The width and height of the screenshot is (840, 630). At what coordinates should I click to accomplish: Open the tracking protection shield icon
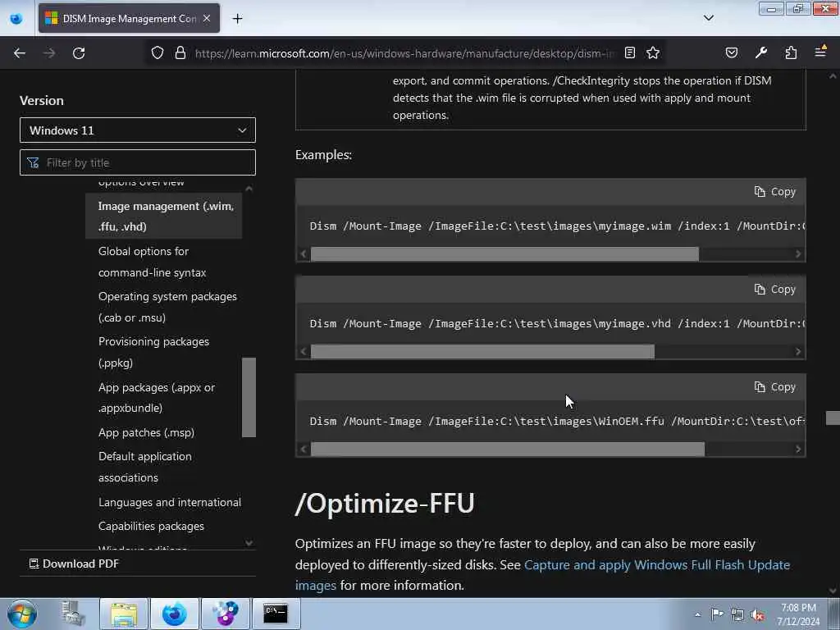157,53
